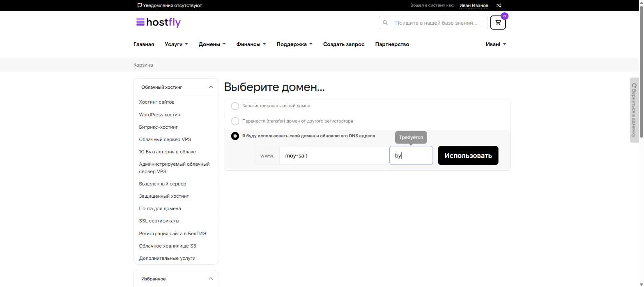Screen dimensions: 644x287
Task: Open Хостинг сайтов category
Action: click(x=157, y=102)
